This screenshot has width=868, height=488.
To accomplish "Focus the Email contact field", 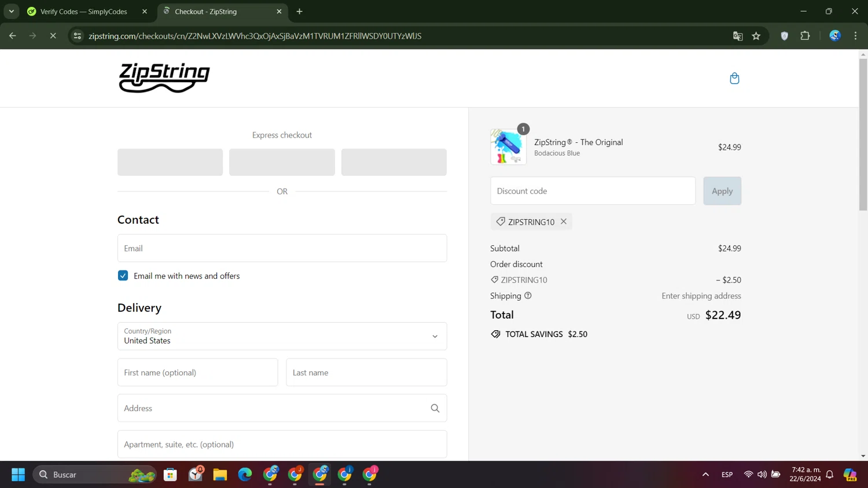I will [x=282, y=248].
